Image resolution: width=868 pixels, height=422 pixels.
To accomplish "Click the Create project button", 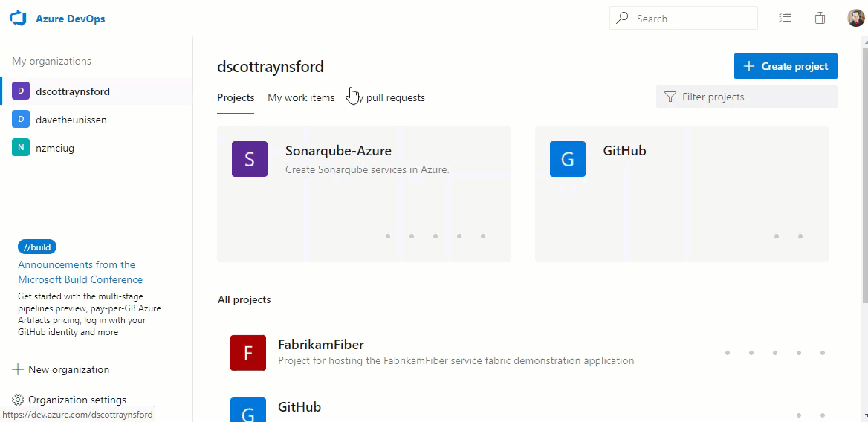I will (x=786, y=66).
